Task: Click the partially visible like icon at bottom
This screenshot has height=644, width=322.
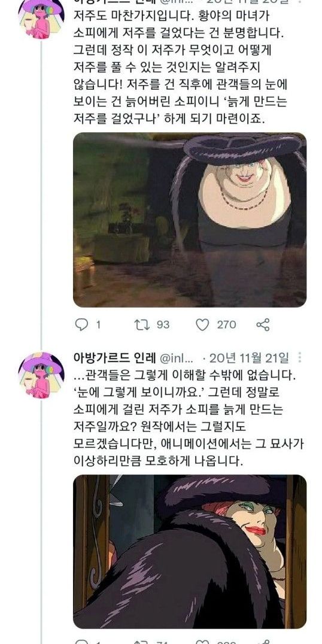Action: tap(202, 642)
